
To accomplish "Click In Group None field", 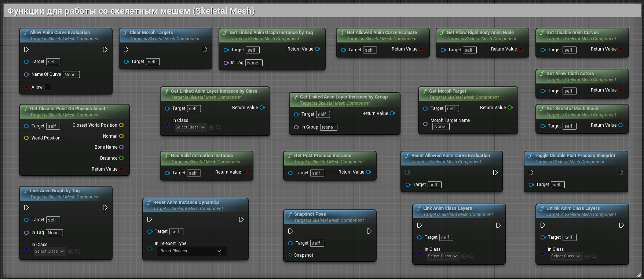I will pyautogui.click(x=329, y=127).
